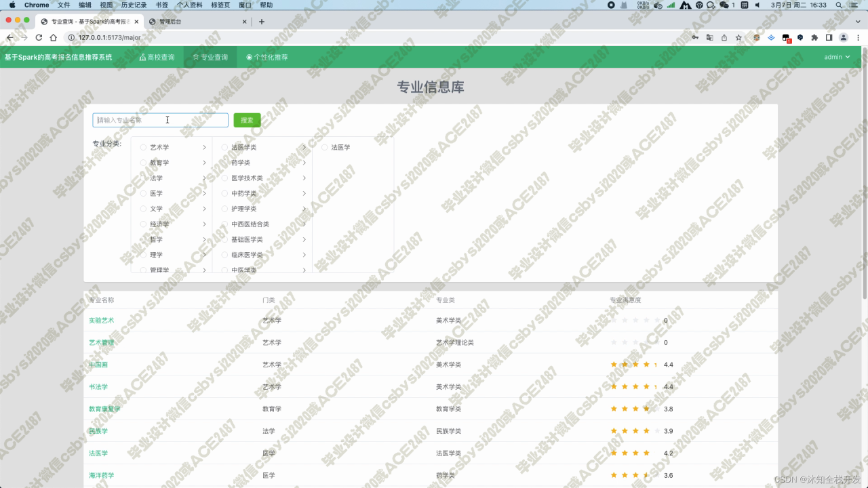View site information icon in address bar

71,38
